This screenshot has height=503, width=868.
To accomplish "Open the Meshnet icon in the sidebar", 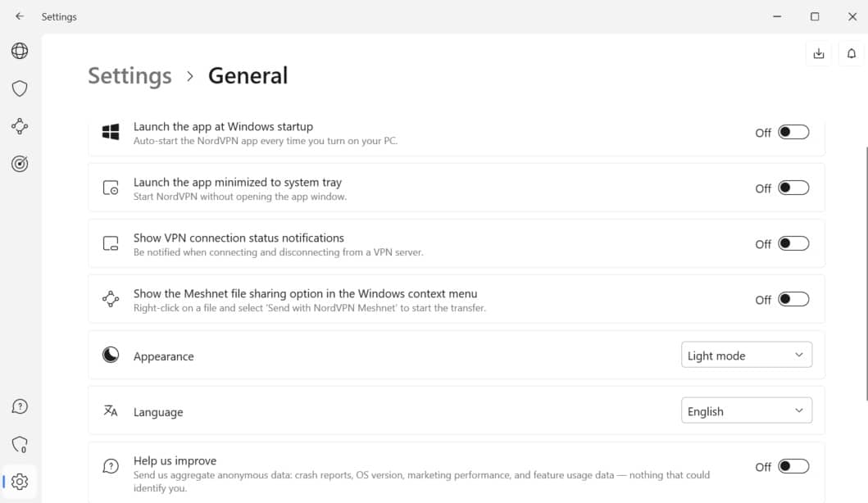I will pos(20,126).
